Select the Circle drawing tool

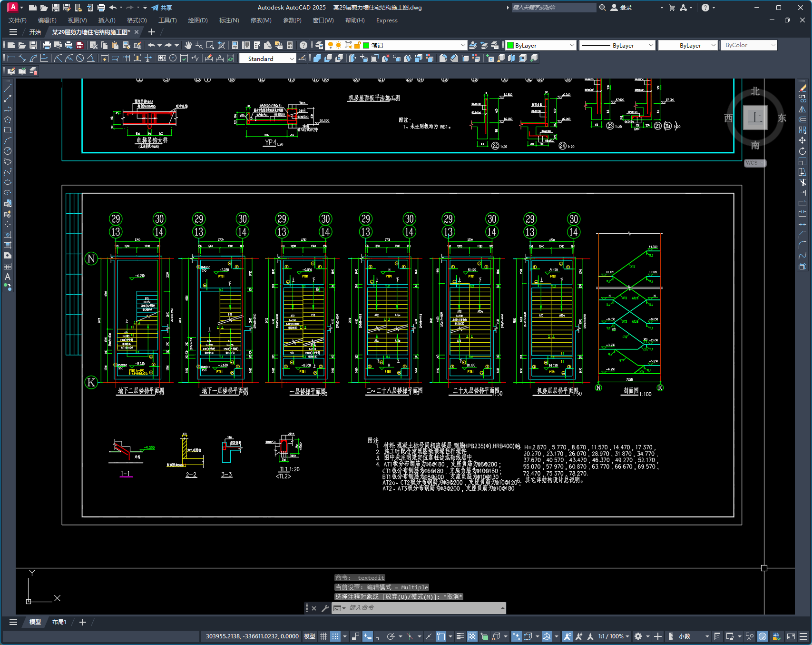coord(8,151)
